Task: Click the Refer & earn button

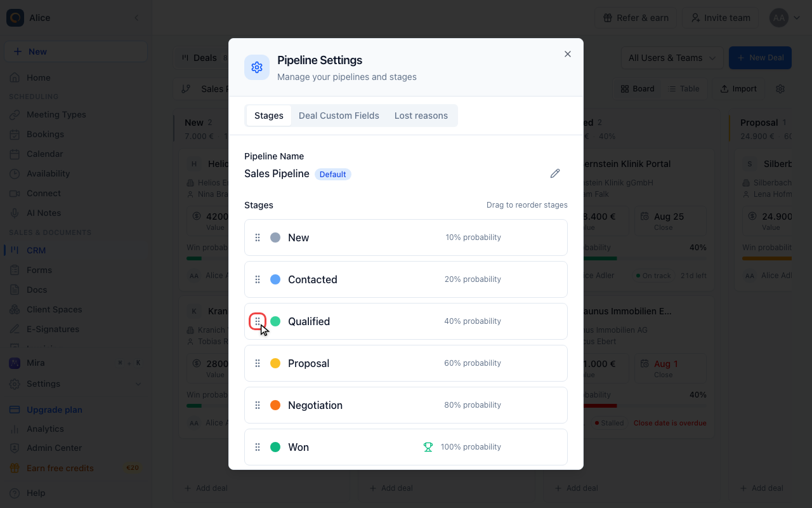Action: coord(636,18)
